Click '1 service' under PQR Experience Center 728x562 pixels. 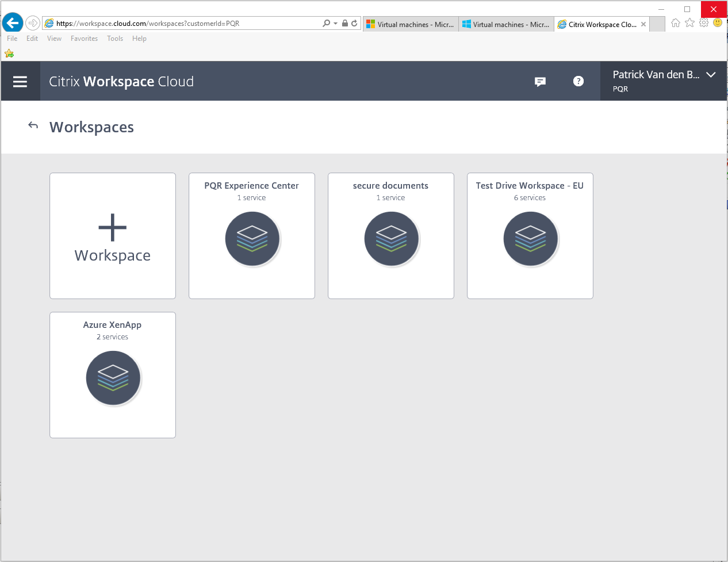(x=252, y=198)
